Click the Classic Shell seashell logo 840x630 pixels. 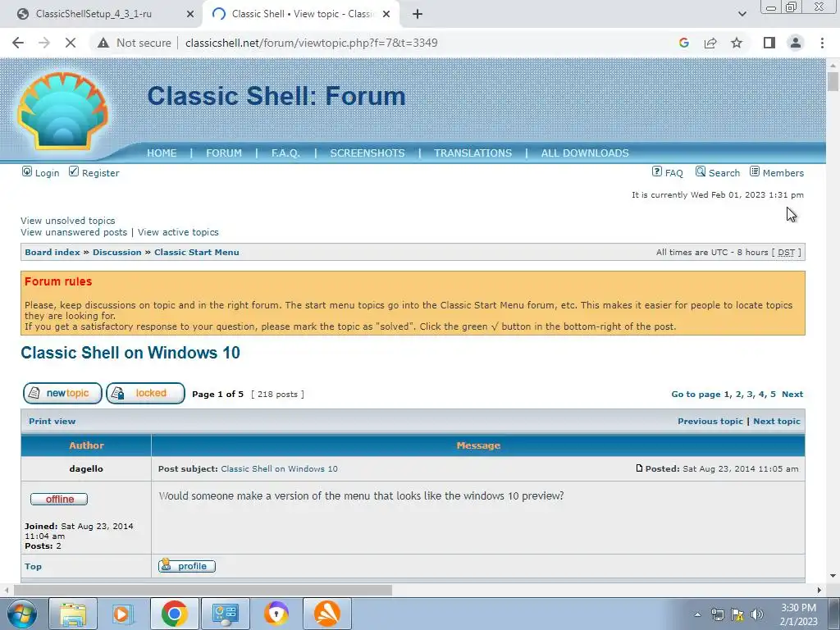coord(63,111)
